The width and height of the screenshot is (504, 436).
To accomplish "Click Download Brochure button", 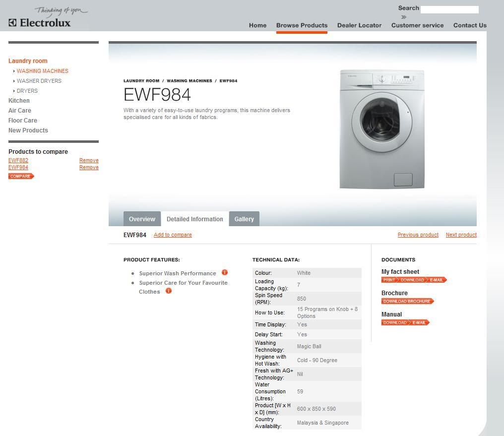I will [408, 301].
